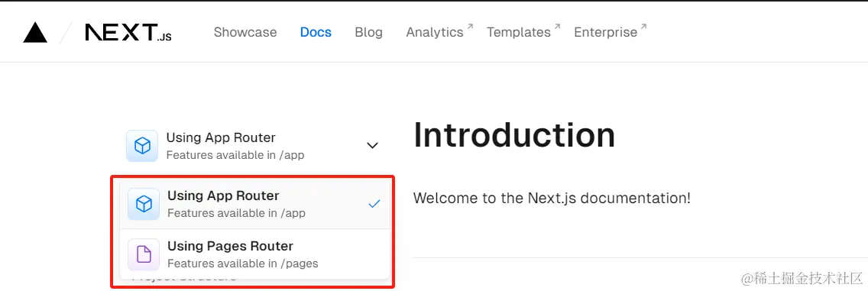Open the Templates link

tap(519, 33)
